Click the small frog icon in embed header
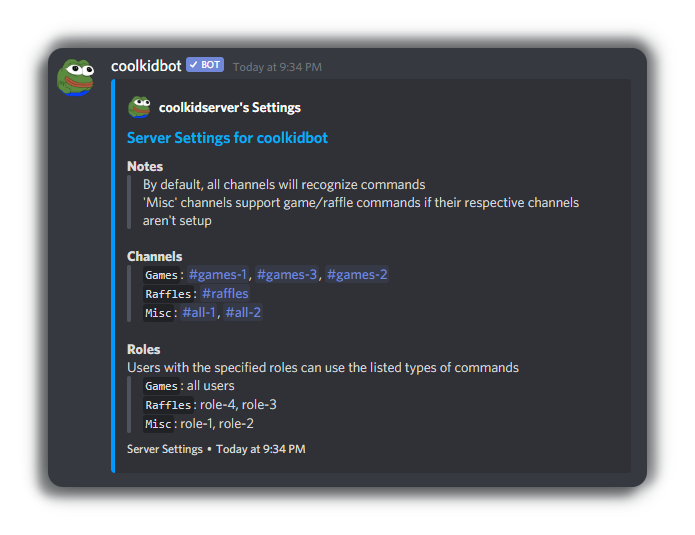Screen dimensions: 695x535 point(139,107)
